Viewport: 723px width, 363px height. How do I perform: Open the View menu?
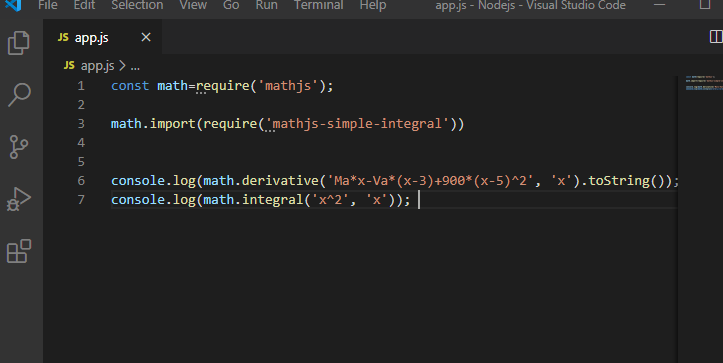[193, 6]
